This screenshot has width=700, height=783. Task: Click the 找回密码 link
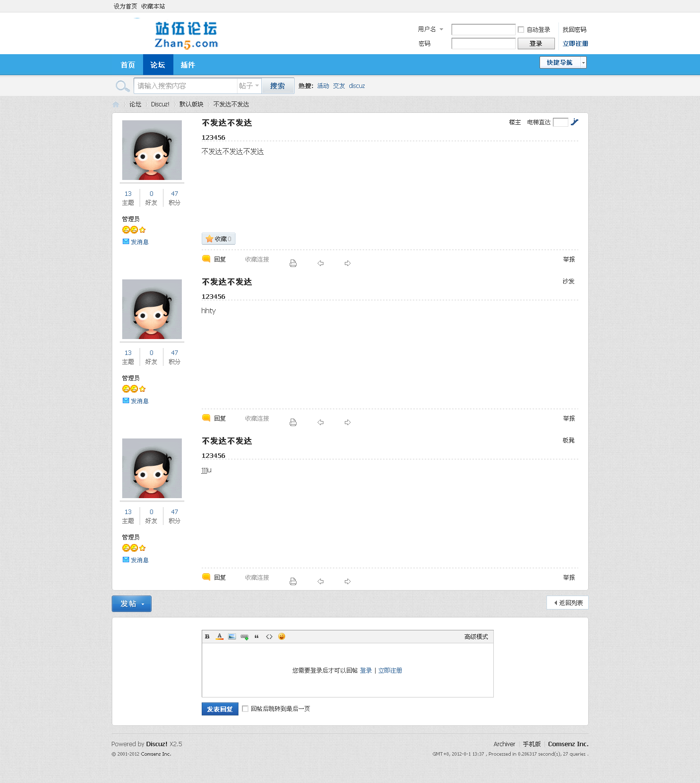point(574,30)
